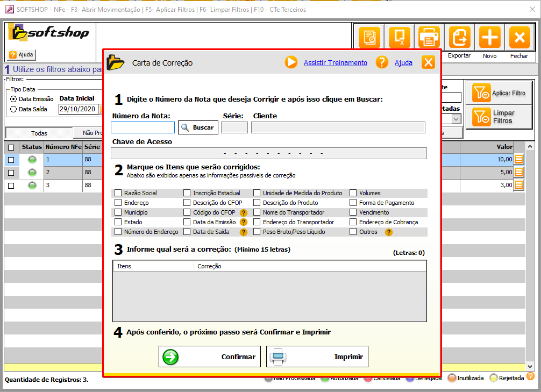This screenshot has height=392, width=541.
Task: Click the question mark icon beside Outros
Action: pos(388,232)
